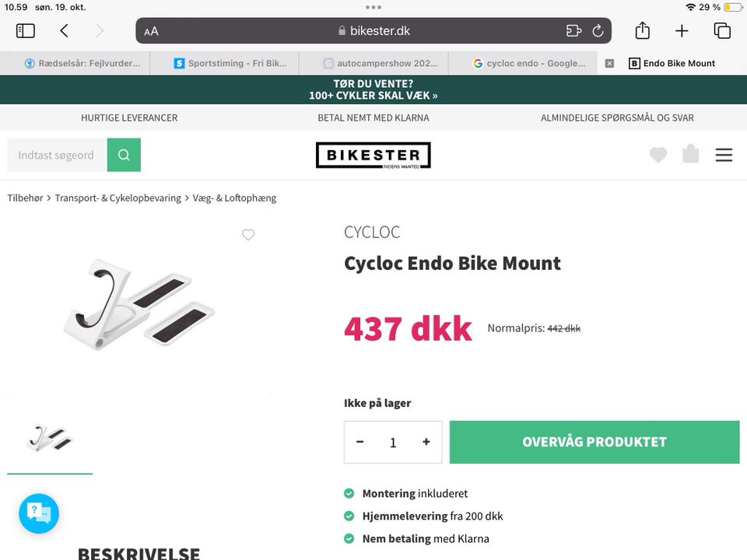
Task: Open the live chat bubble
Action: coord(39,513)
